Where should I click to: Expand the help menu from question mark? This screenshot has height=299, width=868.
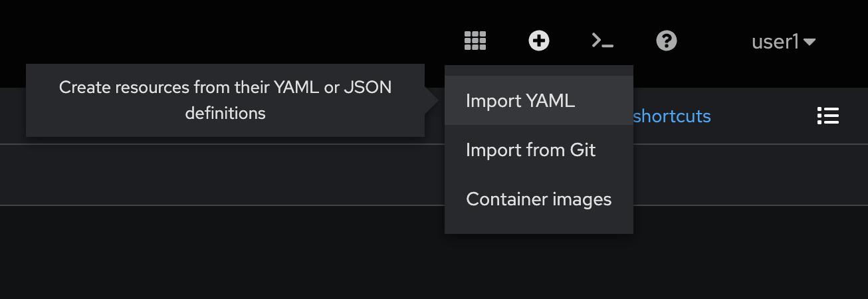pyautogui.click(x=667, y=41)
